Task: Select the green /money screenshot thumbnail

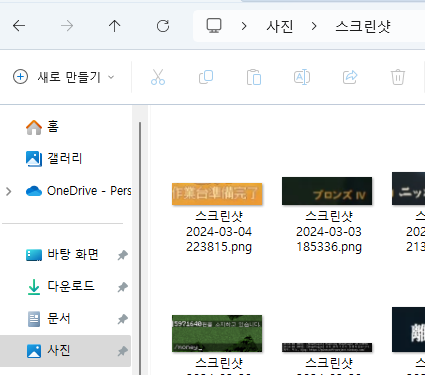Action: (217, 333)
